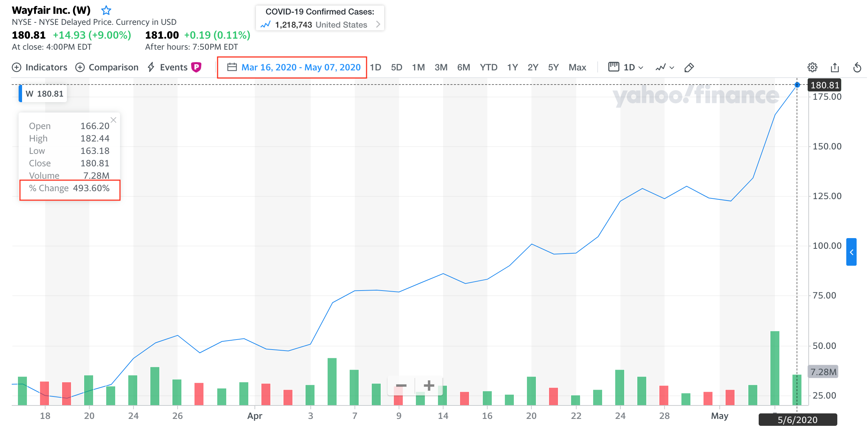Reset the chart with the refresh icon

click(857, 67)
